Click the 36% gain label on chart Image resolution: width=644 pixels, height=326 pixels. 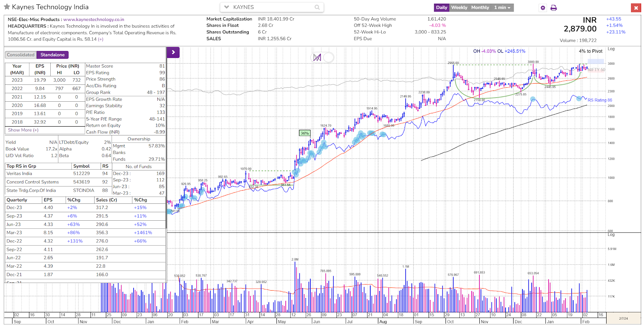305,133
